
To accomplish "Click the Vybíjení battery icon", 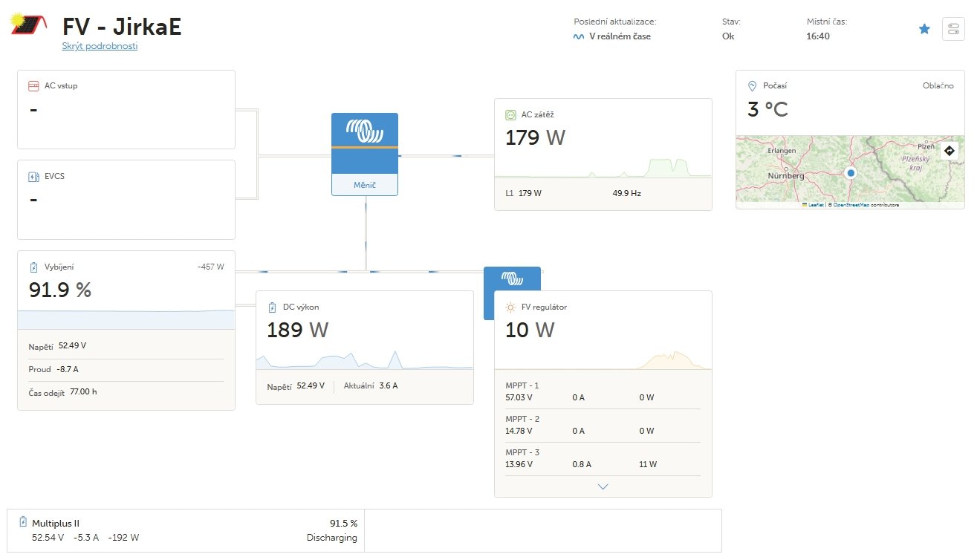I will tap(33, 267).
